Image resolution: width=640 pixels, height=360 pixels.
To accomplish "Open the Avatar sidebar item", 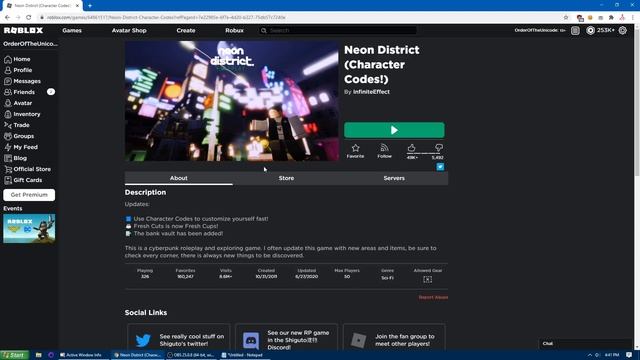I will pyautogui.click(x=18, y=103).
